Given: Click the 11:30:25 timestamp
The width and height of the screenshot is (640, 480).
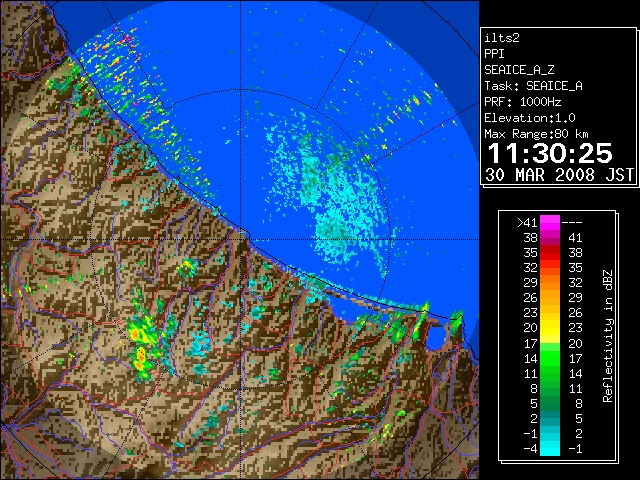Looking at the screenshot, I should [550, 153].
